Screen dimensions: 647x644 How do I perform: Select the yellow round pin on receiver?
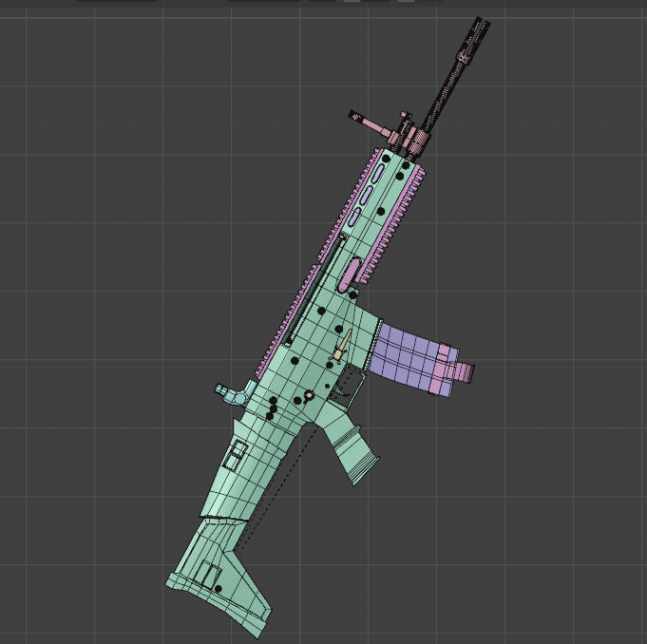[x=309, y=396]
